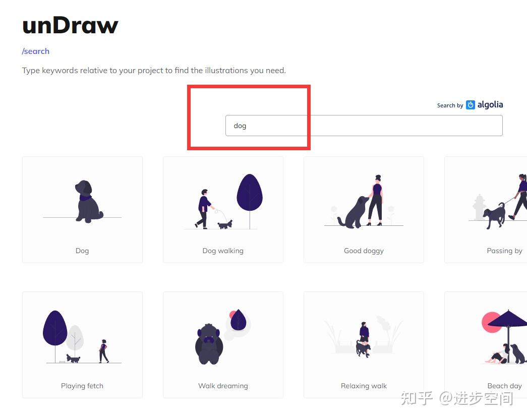527x420 pixels.
Task: Click the 'Dog' caption text
Action: click(82, 251)
